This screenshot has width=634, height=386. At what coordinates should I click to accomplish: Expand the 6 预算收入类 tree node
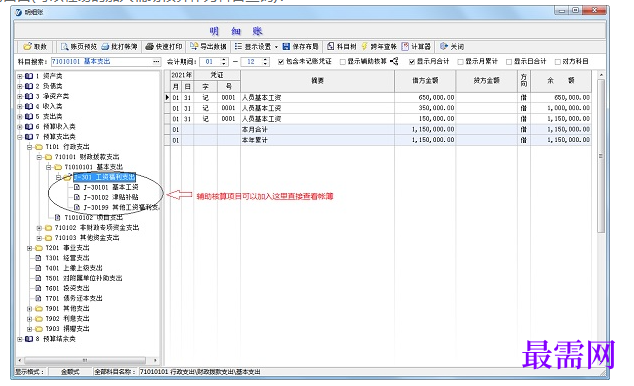19,127
